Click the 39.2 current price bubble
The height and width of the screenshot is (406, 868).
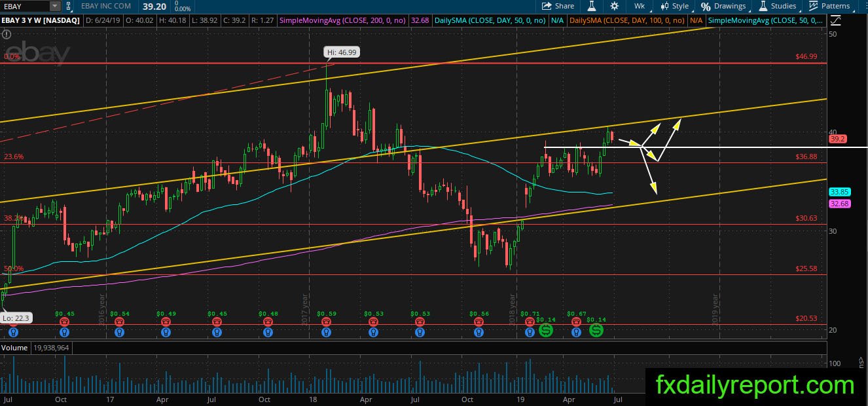pos(837,139)
